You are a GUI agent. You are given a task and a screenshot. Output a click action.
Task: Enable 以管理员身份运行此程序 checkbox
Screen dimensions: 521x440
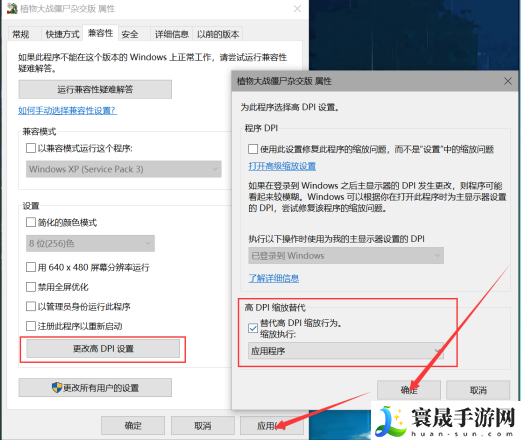pyautogui.click(x=31, y=306)
